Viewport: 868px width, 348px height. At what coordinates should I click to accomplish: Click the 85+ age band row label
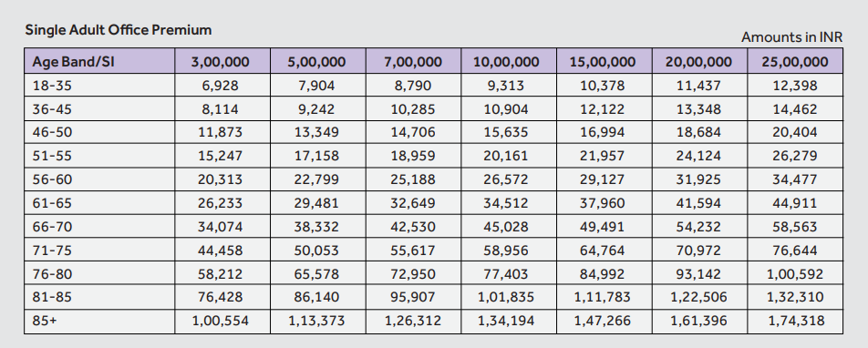[x=45, y=321]
